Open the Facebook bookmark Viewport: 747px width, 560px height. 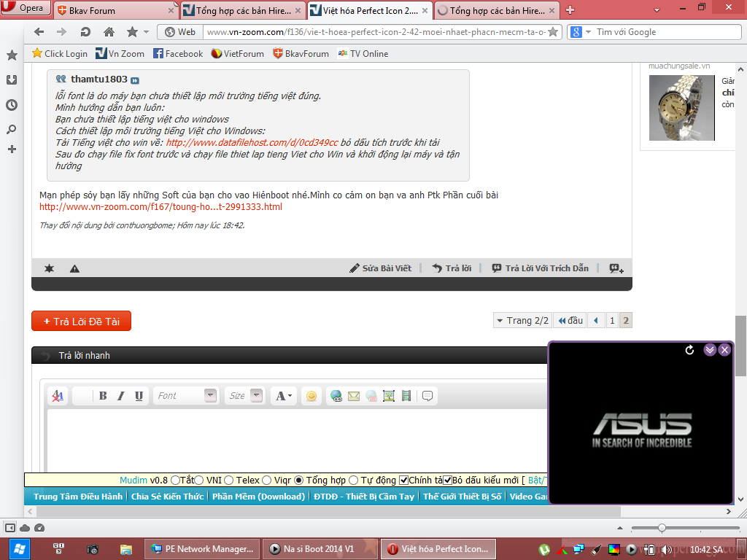point(178,54)
